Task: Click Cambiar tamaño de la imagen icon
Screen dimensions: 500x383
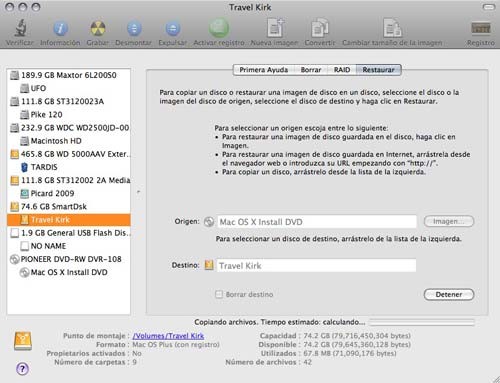Action: pos(392,28)
